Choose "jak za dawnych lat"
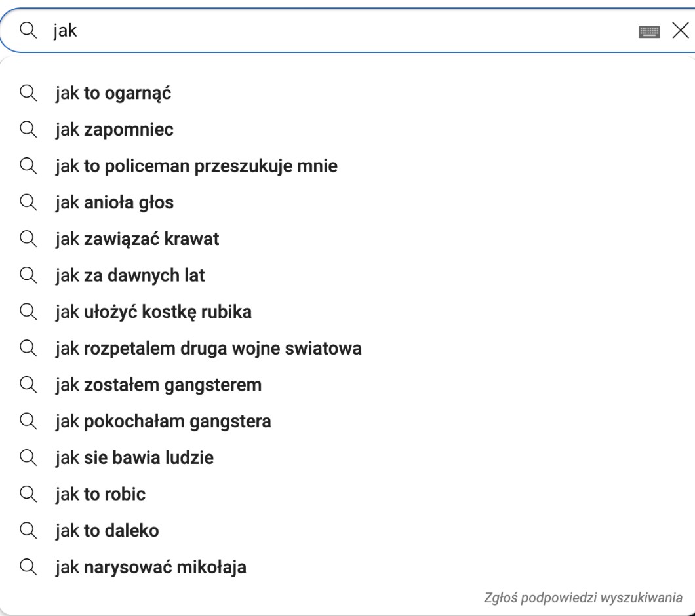Viewport: 695px width, 616px height. click(130, 275)
